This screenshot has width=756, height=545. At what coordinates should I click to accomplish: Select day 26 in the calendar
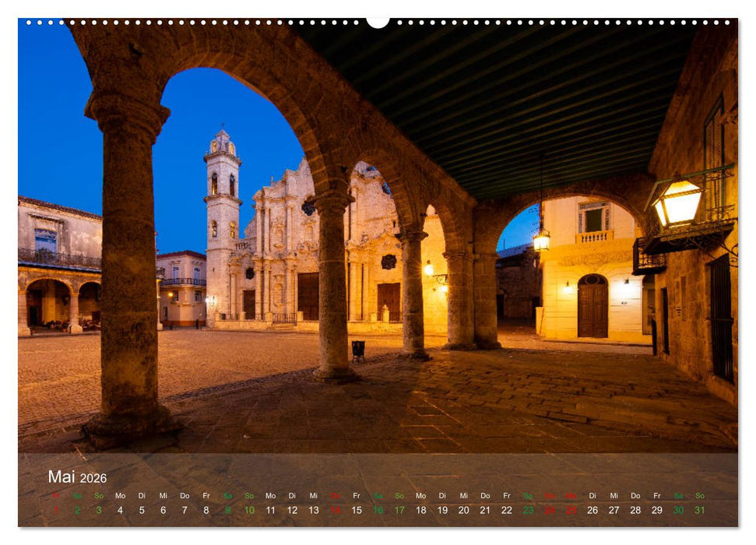[592, 510]
